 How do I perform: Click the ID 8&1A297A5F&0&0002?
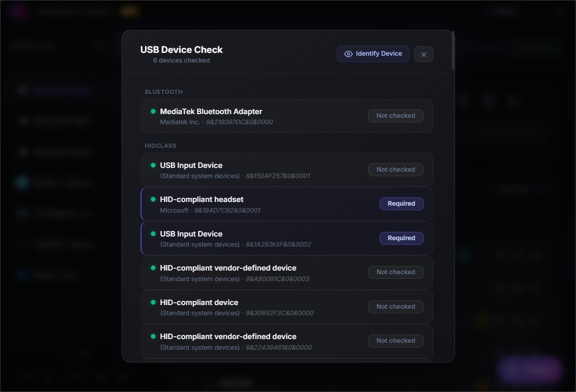pos(278,244)
